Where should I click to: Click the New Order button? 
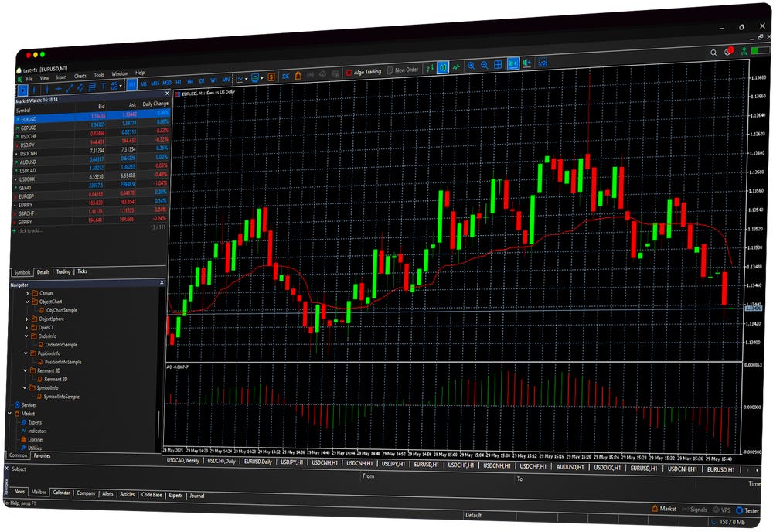[403, 70]
